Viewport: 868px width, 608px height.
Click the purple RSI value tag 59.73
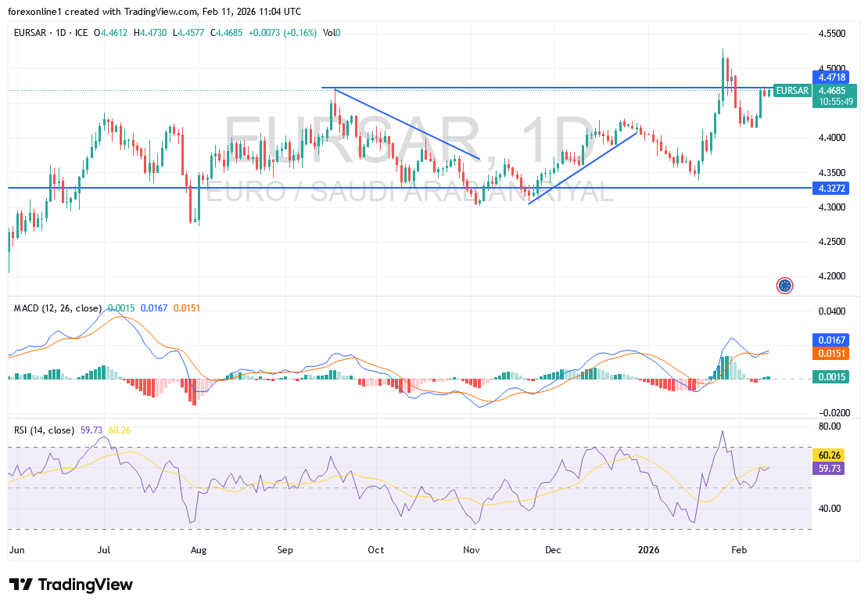pyautogui.click(x=830, y=468)
